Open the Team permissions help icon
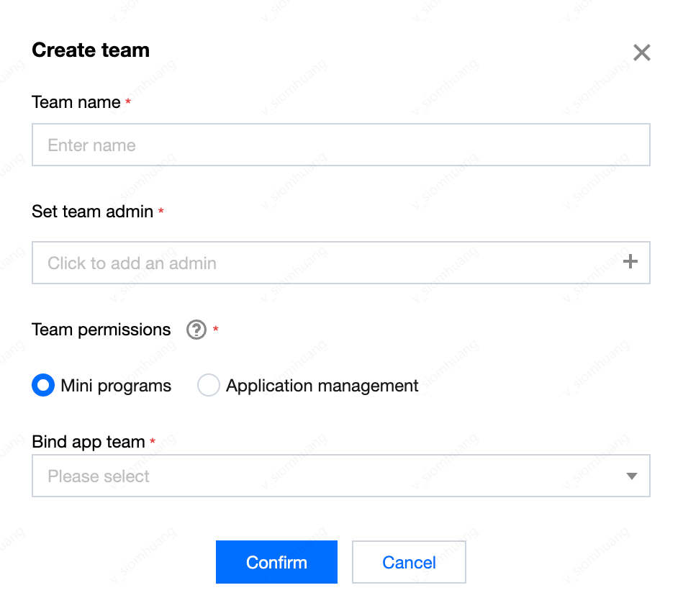 point(196,330)
